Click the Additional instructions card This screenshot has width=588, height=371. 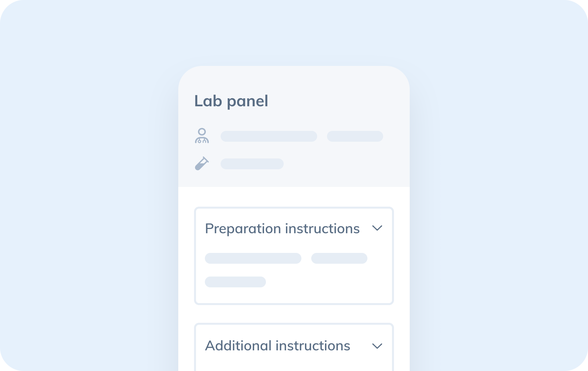pos(294,347)
